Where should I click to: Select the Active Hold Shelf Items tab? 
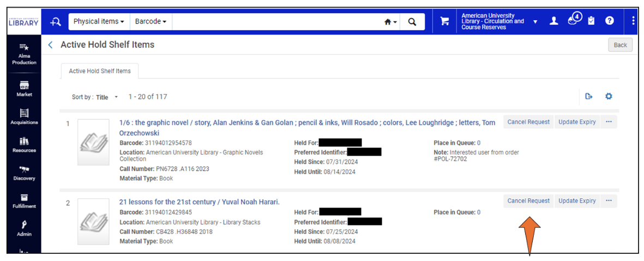(99, 71)
